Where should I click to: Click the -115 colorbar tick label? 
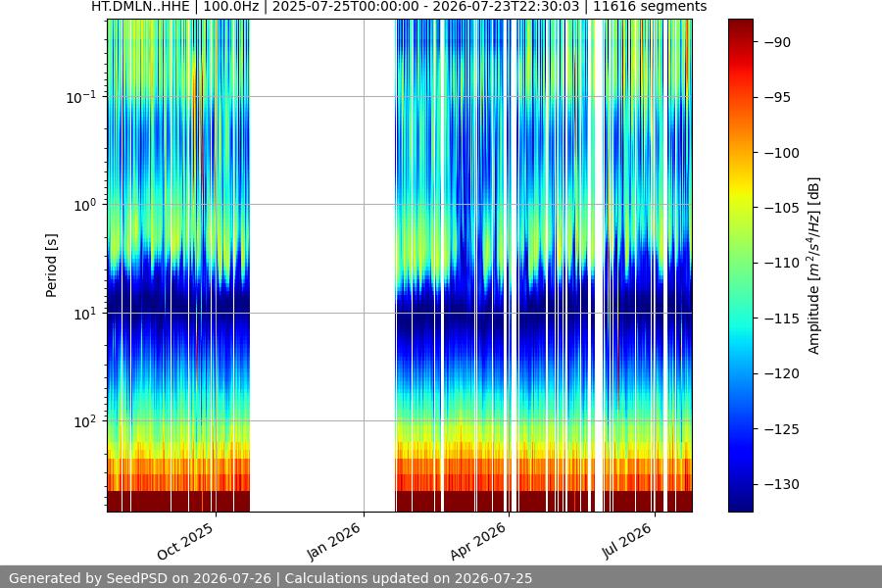click(782, 318)
